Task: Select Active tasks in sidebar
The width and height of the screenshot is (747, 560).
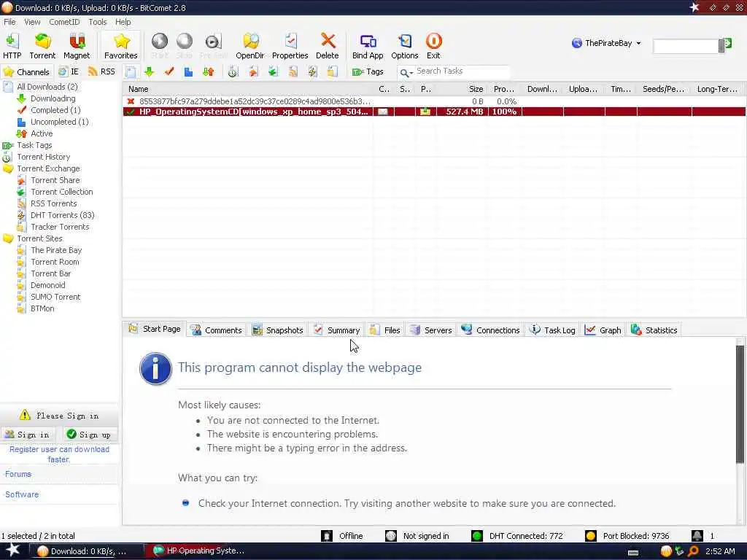Action: coord(42,134)
